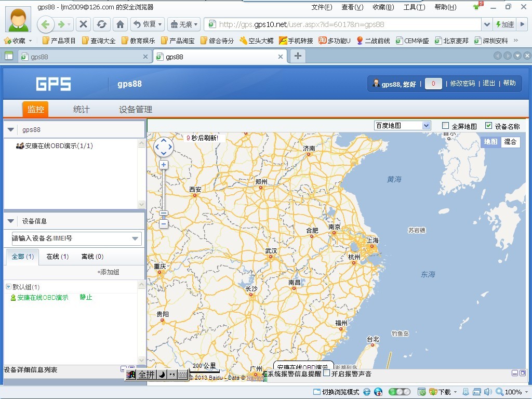
Task: Open the device name/IMEI combo dropdown arrow
Action: [135, 238]
